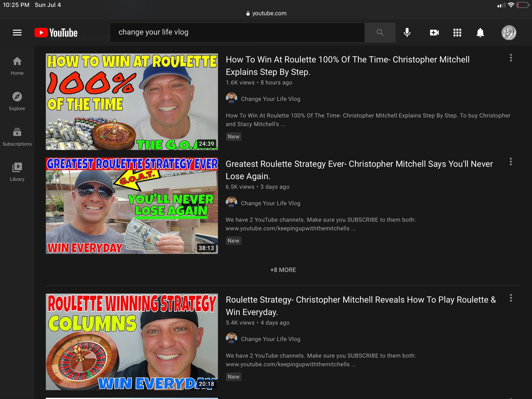This screenshot has height=399, width=532.
Task: Click the 'New' badge under third video
Action: click(x=233, y=377)
